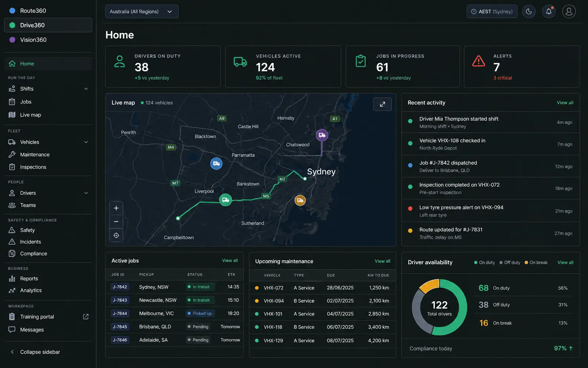588x368 pixels.
Task: Change the AEST (Sydney) timezone
Action: [x=492, y=11]
